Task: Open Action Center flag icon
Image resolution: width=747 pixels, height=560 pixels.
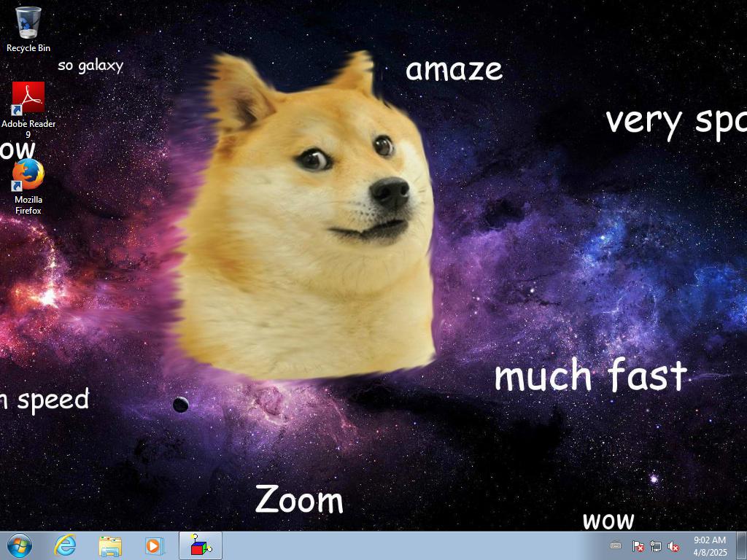Action: point(638,546)
